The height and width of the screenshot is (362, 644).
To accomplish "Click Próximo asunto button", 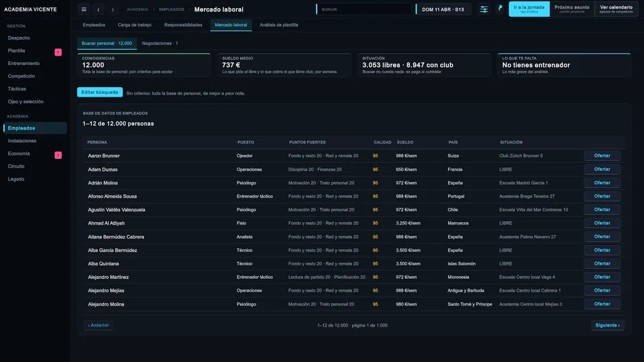I will tap(572, 9).
